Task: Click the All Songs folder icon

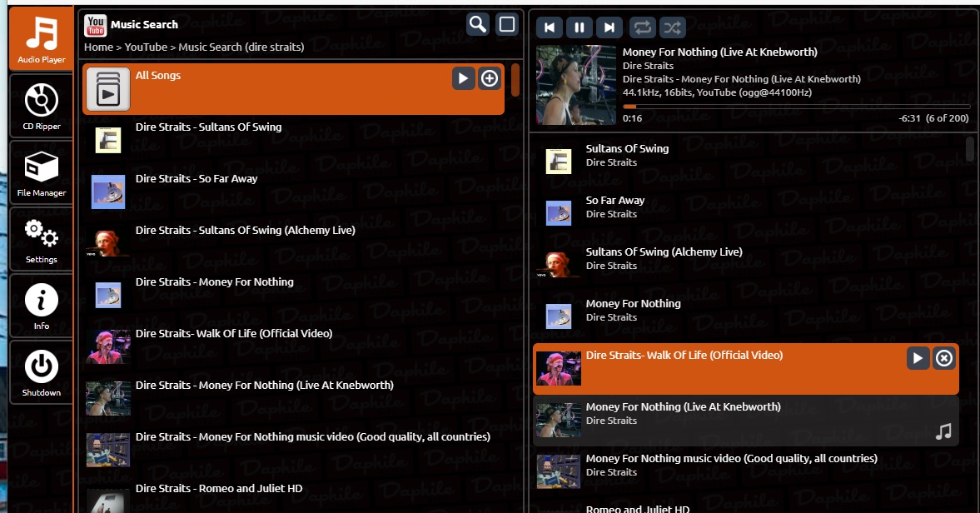Action: [x=108, y=89]
